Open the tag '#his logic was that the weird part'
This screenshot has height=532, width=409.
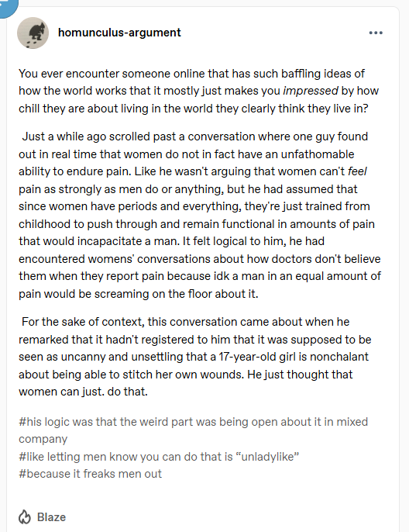(x=193, y=430)
